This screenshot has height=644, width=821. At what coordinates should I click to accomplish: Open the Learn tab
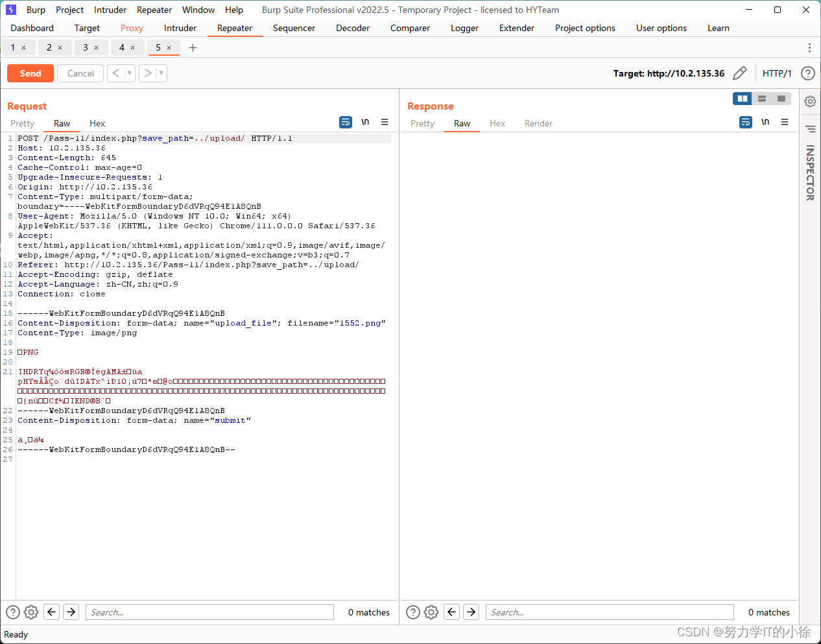[719, 28]
